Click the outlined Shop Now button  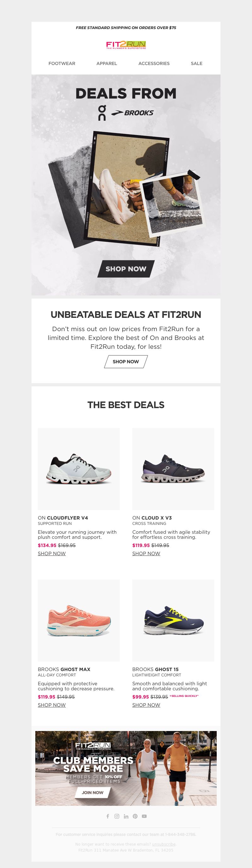pos(126,361)
